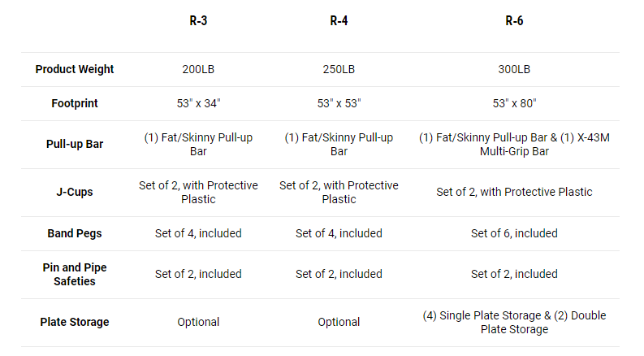Click the 53" x 80" footprint value
Image resolution: width=644 pixels, height=356 pixels.
pos(514,103)
